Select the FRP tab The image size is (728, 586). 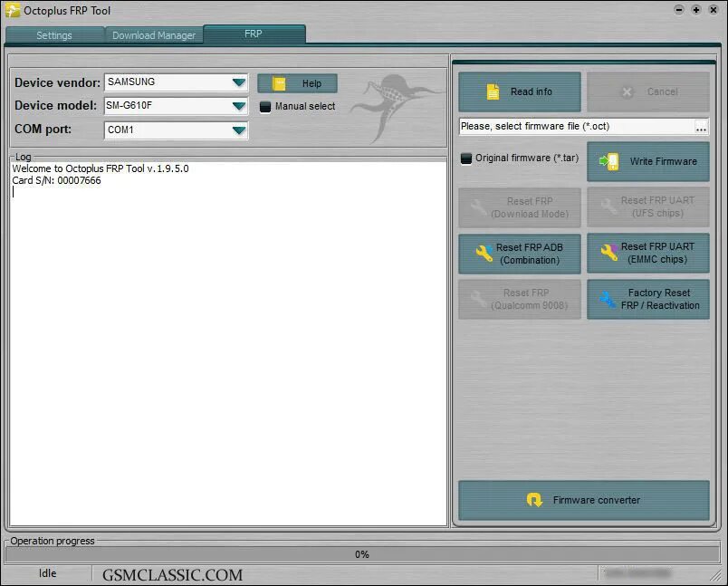(x=254, y=34)
